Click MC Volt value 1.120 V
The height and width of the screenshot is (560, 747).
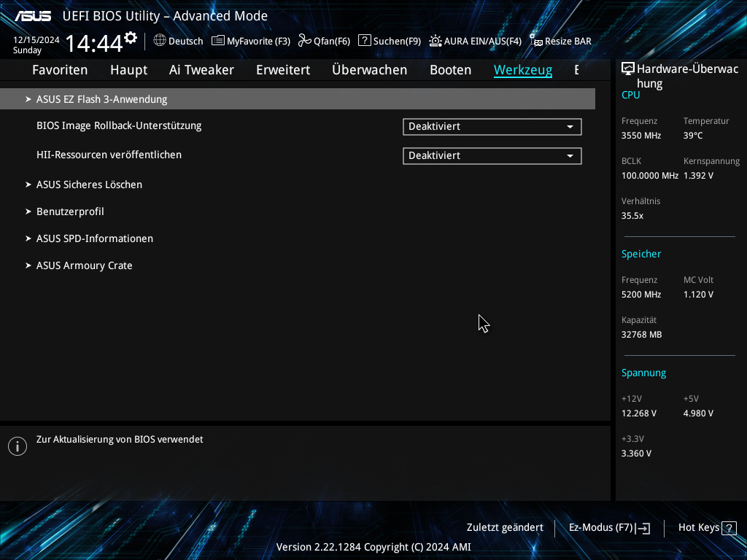[698, 295]
